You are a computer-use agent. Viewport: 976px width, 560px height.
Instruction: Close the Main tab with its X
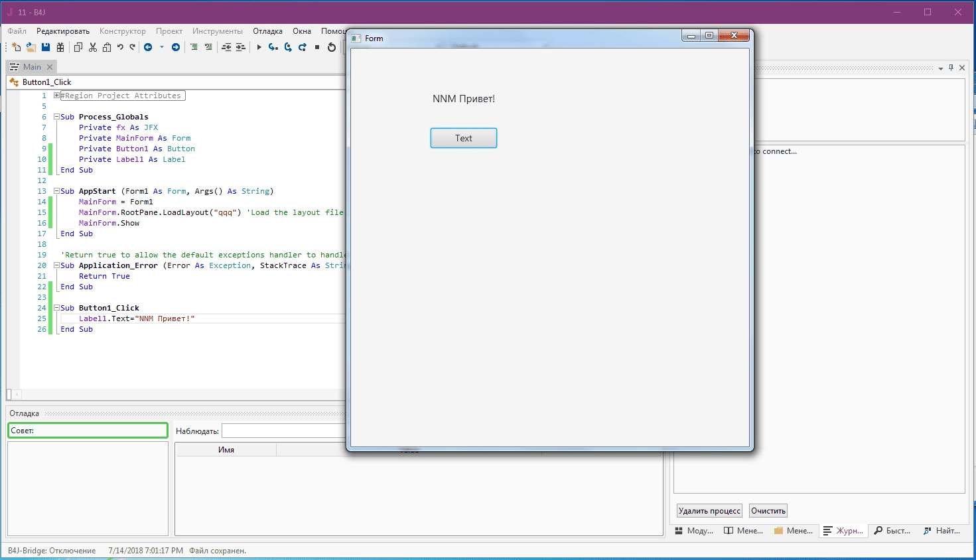[50, 67]
